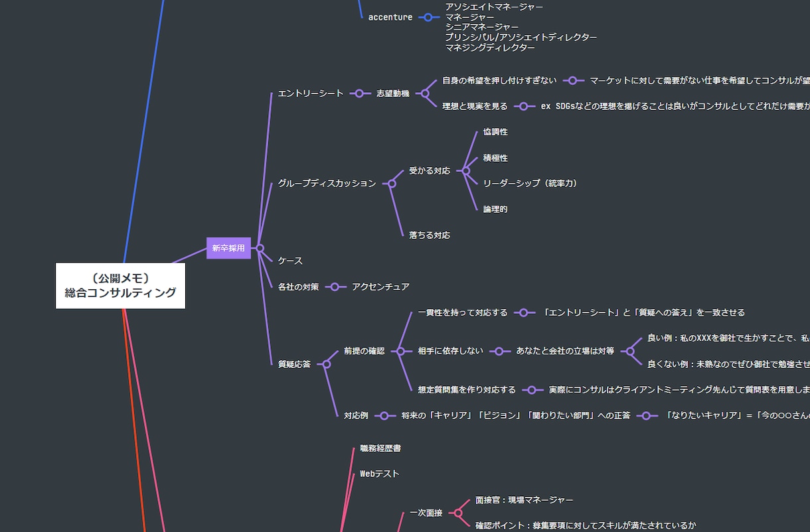Click the 質疑応答 node label

pyautogui.click(x=294, y=364)
